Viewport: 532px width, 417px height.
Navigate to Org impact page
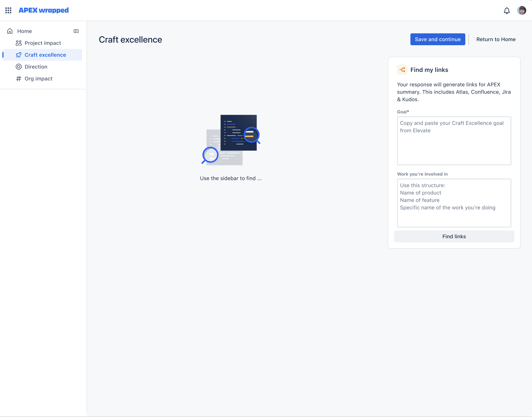pos(38,79)
